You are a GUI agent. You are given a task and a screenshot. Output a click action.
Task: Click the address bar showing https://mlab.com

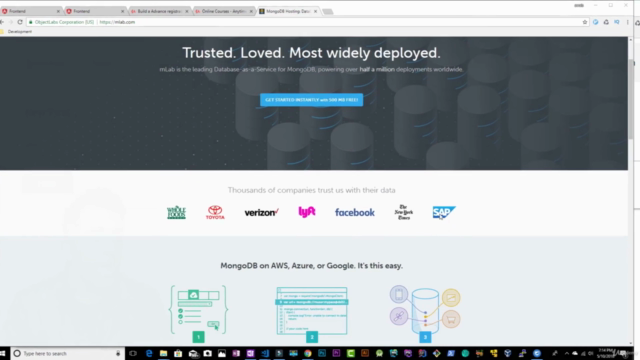pyautogui.click(x=306, y=22)
